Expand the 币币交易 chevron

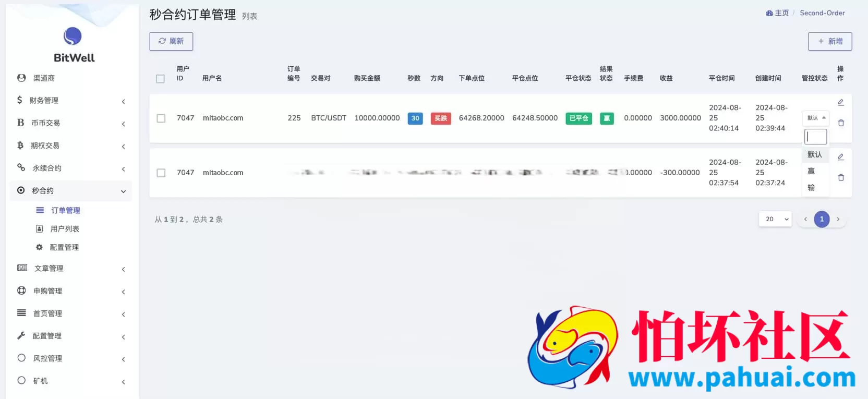124,124
